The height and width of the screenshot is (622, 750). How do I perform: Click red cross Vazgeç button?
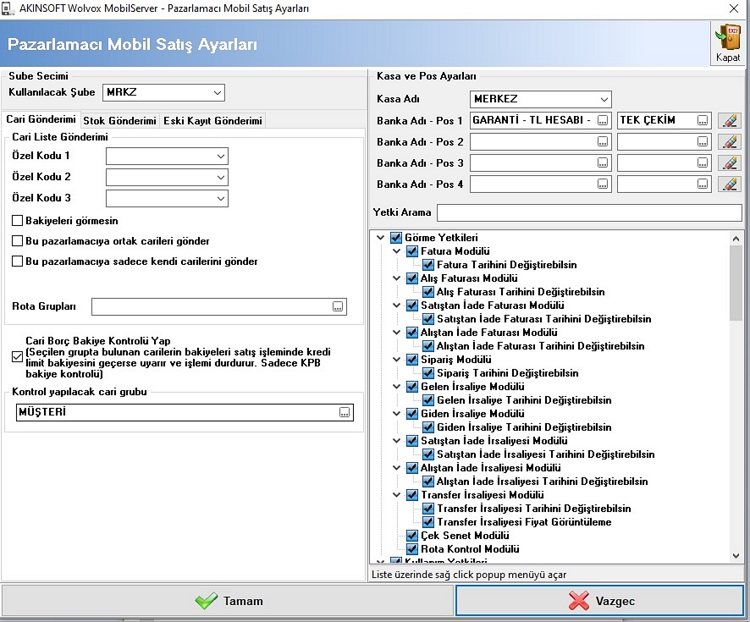600,600
